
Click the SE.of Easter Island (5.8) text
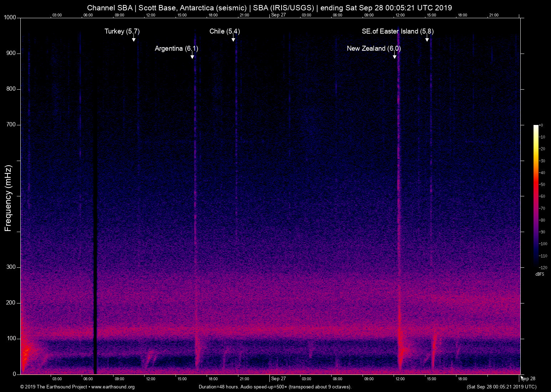click(398, 31)
